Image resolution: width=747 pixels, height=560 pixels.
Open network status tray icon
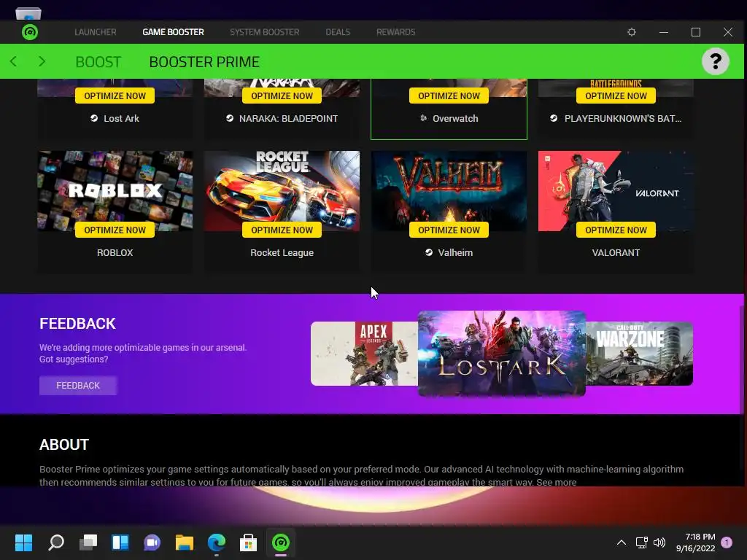pos(641,542)
